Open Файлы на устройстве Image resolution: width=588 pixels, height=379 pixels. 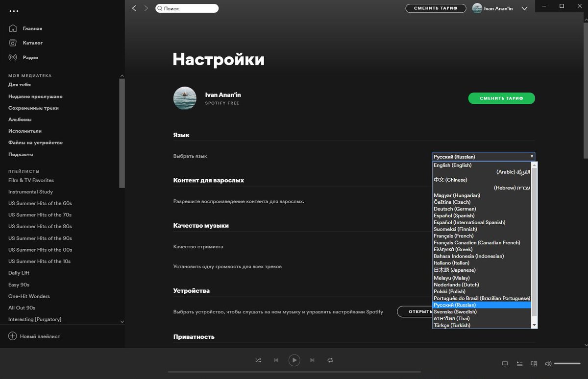click(35, 143)
